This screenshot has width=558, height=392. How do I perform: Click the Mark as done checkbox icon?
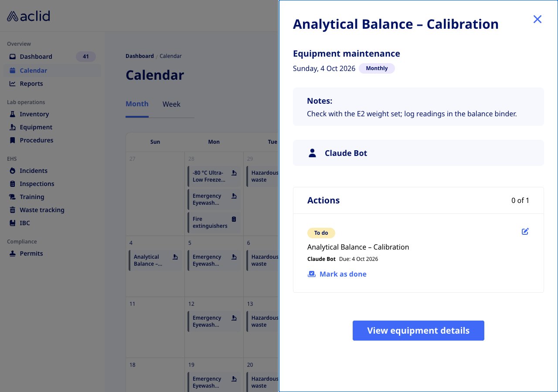pos(311,274)
